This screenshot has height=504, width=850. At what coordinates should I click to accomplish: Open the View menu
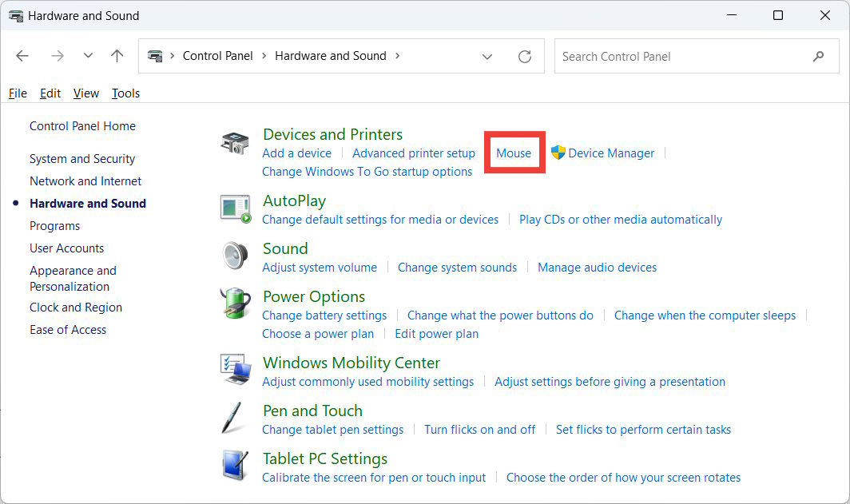(85, 93)
